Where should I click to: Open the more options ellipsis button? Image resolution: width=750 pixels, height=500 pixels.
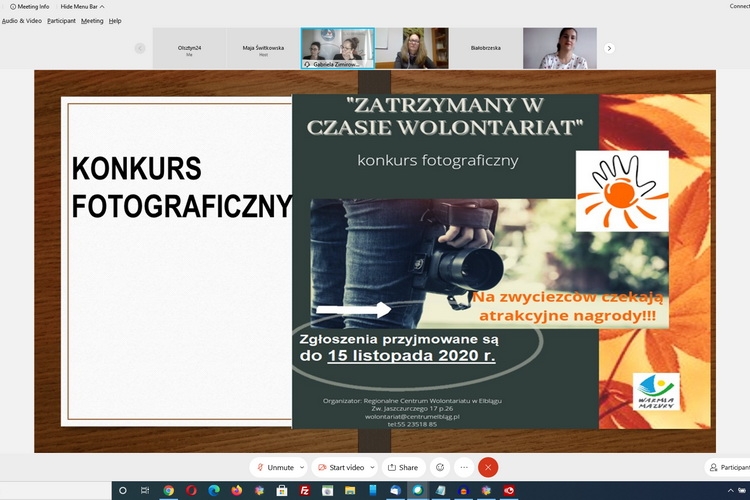[463, 467]
